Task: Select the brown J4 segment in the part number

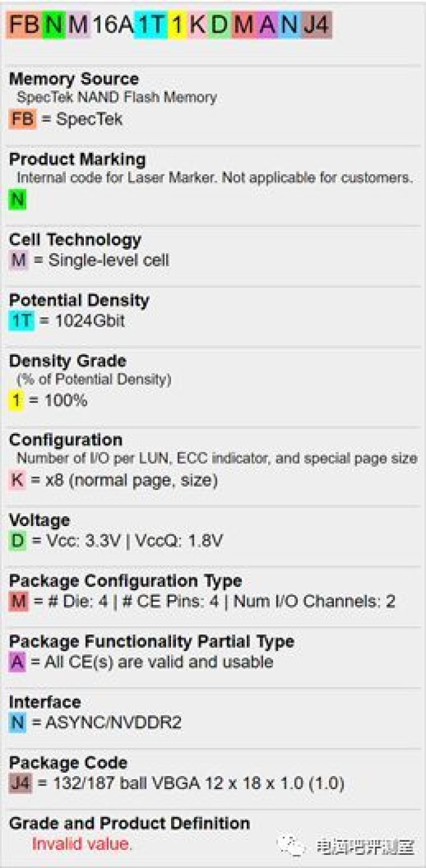Action: coord(316,25)
